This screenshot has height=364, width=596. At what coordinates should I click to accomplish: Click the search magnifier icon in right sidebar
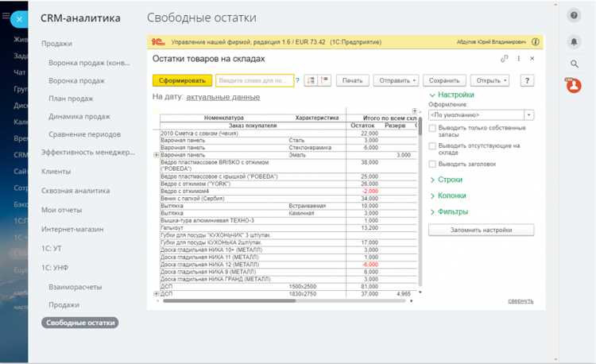click(x=575, y=64)
